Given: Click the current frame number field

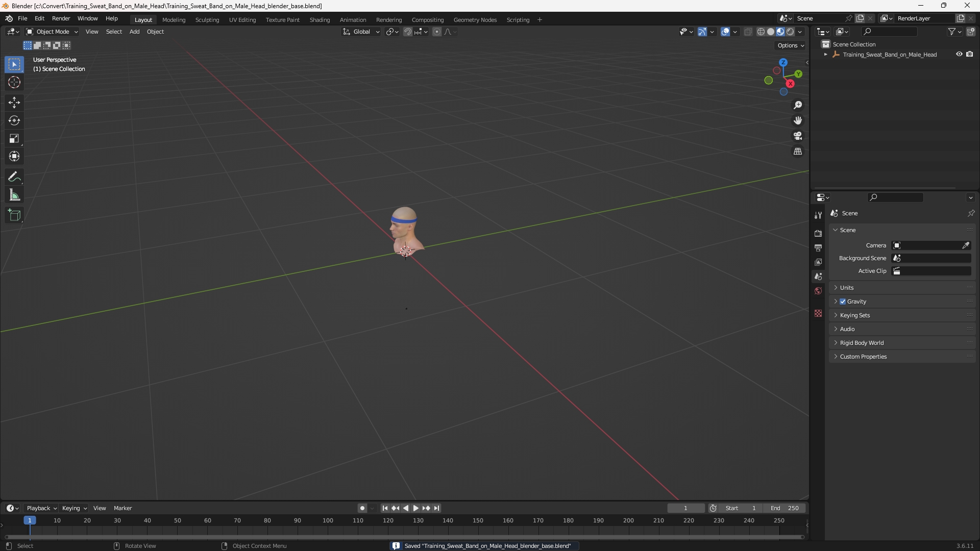Looking at the screenshot, I should click(x=685, y=508).
